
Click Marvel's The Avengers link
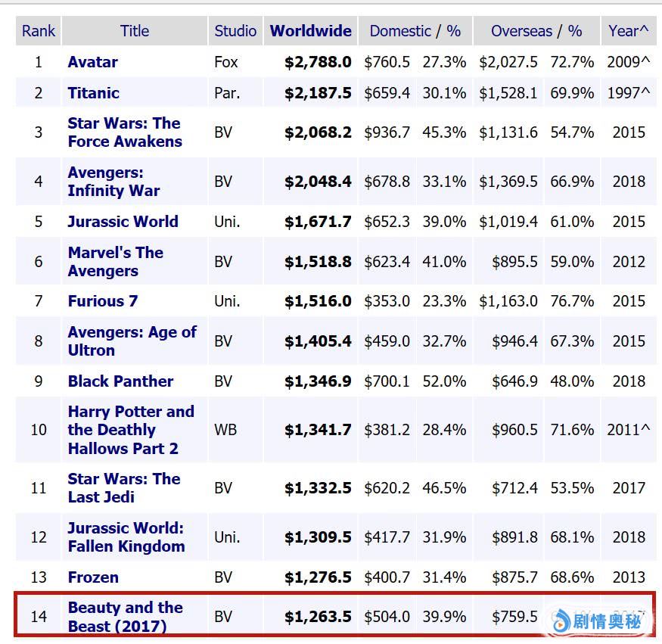pos(115,262)
